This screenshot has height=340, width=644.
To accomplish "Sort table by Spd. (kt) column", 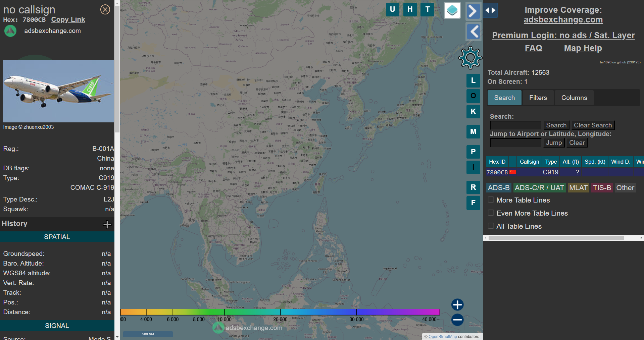I will point(595,162).
